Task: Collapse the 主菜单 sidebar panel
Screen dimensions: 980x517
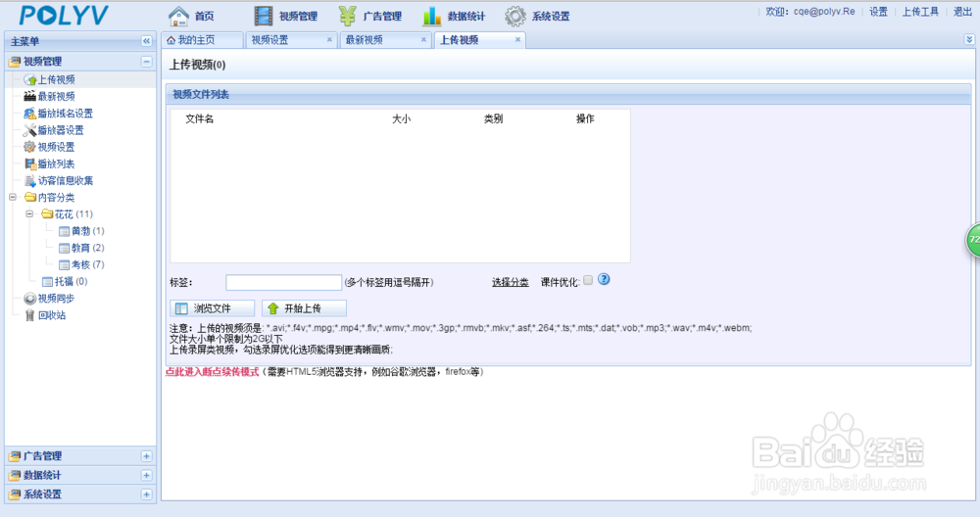Action: click(x=146, y=41)
